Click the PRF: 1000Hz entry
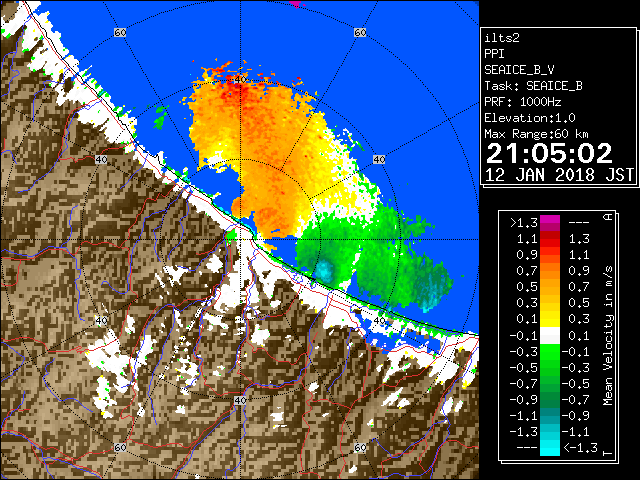Screen dimensions: 640x480 pos(523,102)
